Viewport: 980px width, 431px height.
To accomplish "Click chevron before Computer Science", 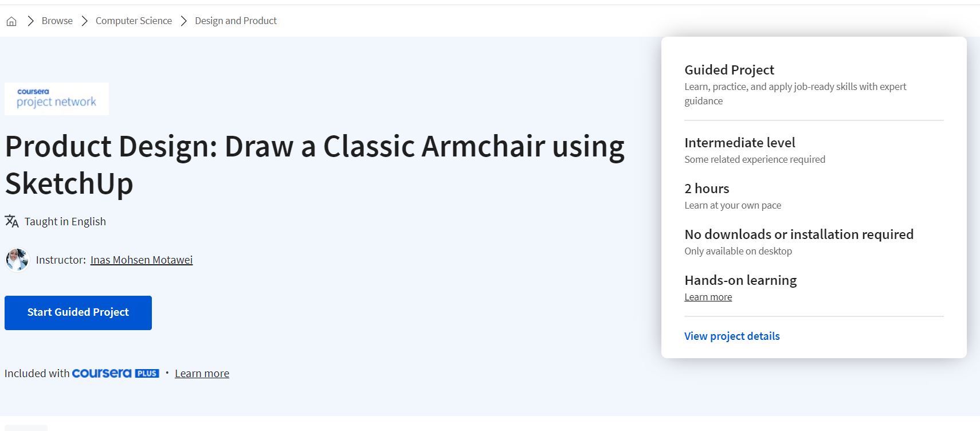I will coord(84,21).
